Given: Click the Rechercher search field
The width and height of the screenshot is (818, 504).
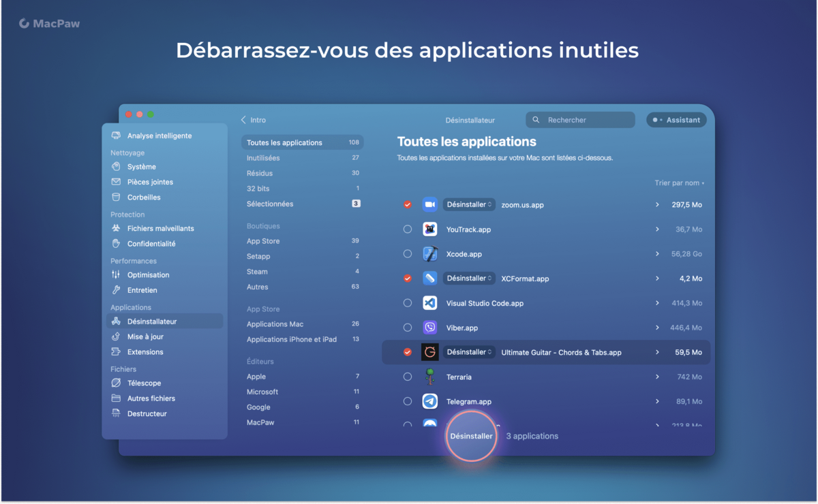Looking at the screenshot, I should tap(580, 120).
